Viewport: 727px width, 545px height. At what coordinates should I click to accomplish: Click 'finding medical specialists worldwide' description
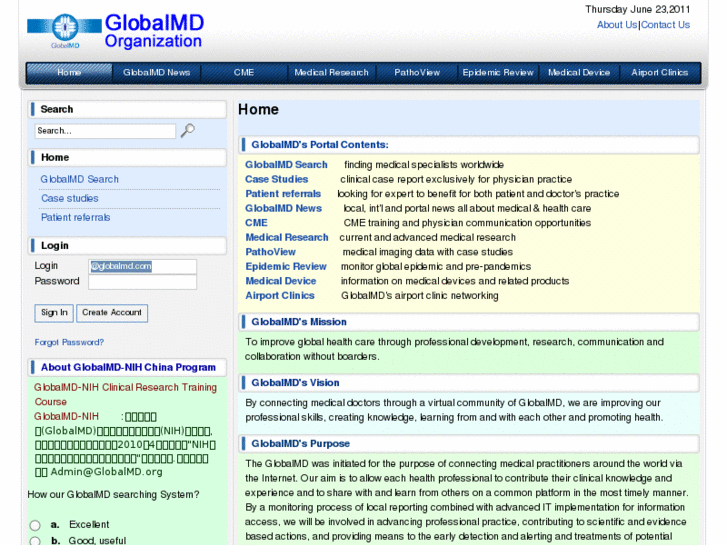(x=424, y=165)
